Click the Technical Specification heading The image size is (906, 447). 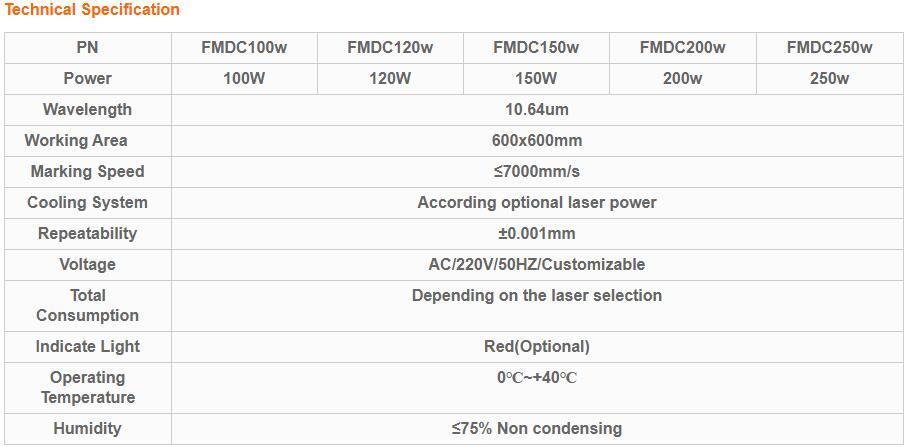[91, 10]
